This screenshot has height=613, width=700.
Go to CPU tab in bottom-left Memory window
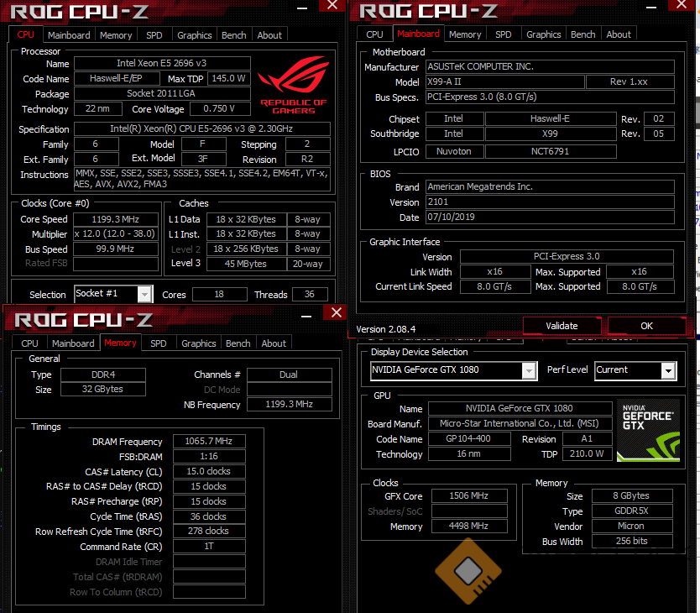[29, 343]
